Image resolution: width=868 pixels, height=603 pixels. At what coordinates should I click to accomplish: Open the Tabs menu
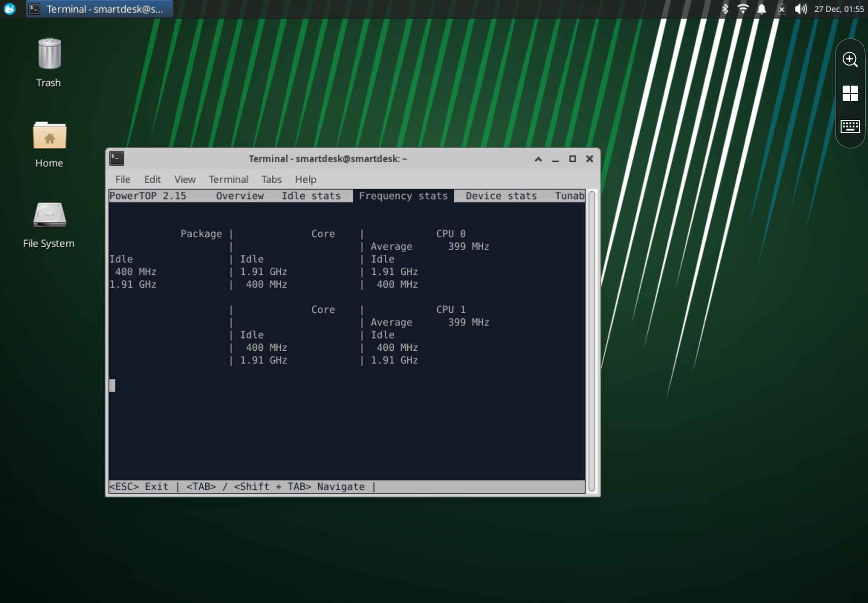(x=271, y=179)
